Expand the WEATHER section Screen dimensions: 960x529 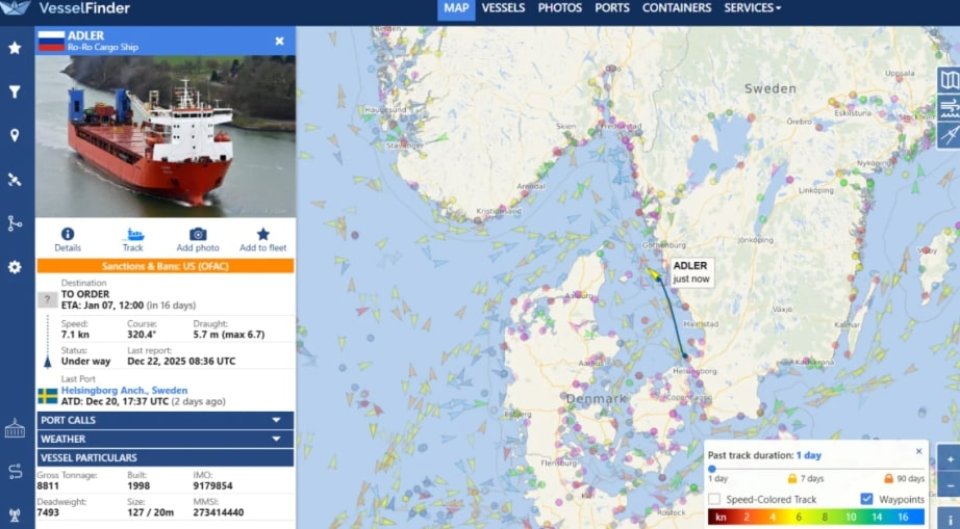click(x=165, y=439)
